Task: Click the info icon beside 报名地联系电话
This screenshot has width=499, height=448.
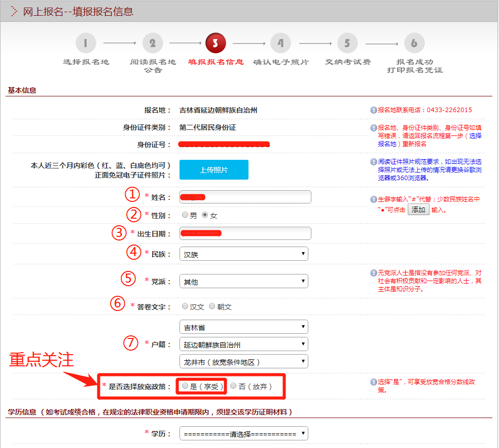Action: point(374,110)
